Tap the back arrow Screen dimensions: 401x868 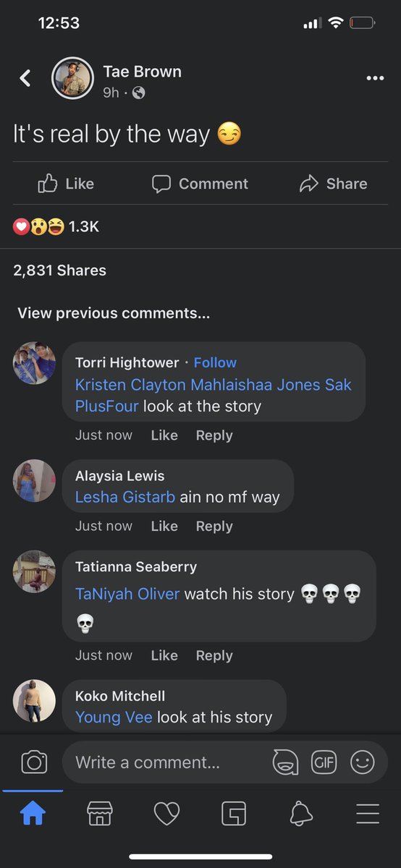pyautogui.click(x=25, y=78)
